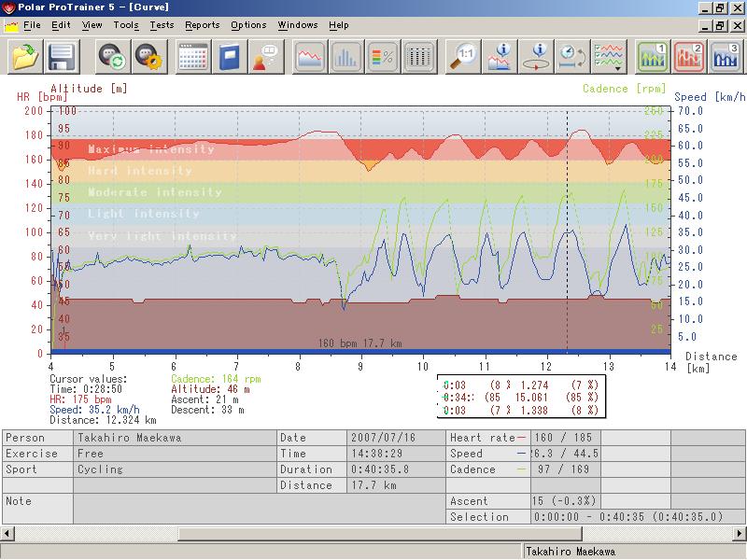Viewport: 747px width, 560px height.
Task: Click the open folder icon
Action: [x=26, y=57]
